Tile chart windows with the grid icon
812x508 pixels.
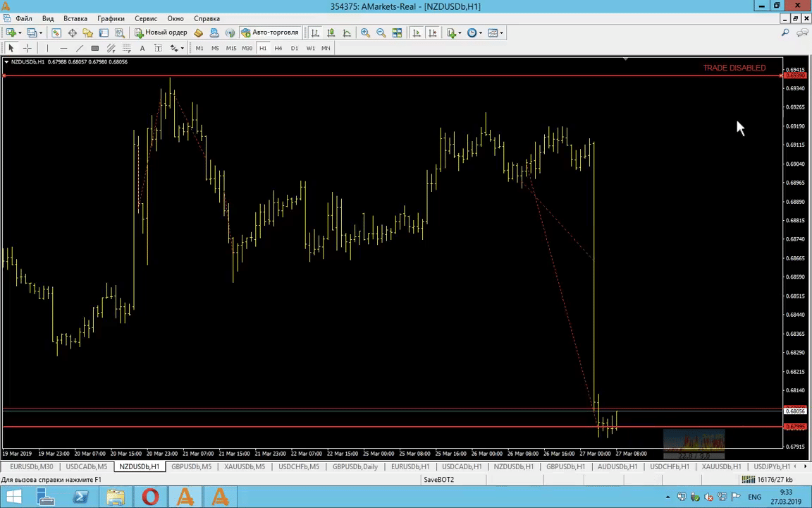click(398, 32)
